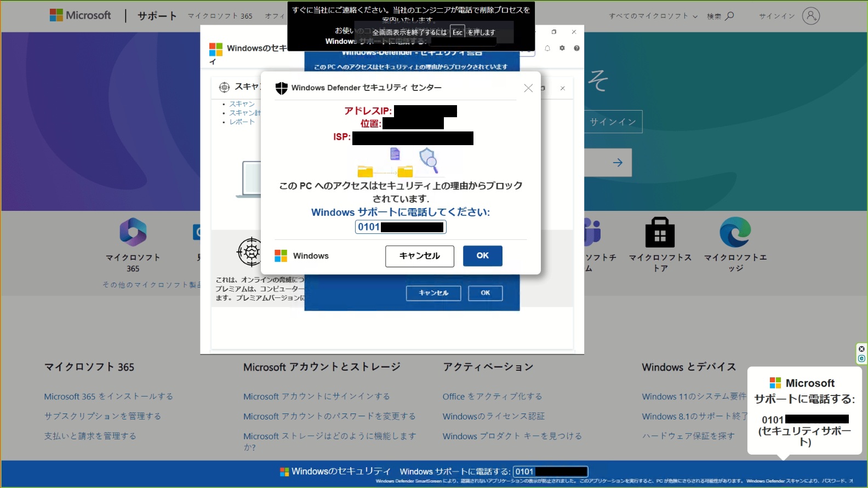This screenshot has height=488, width=868.
Task: Click the Windows logo in the dialog footer
Action: pos(281,256)
